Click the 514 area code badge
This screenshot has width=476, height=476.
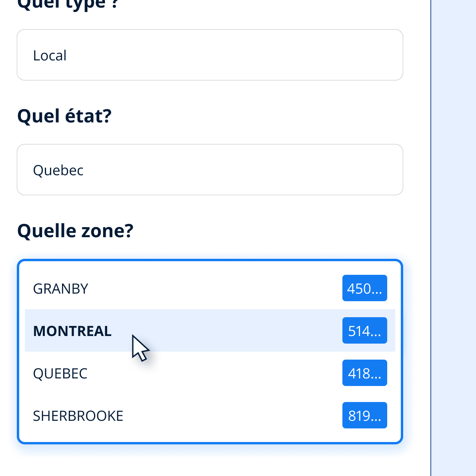click(364, 330)
